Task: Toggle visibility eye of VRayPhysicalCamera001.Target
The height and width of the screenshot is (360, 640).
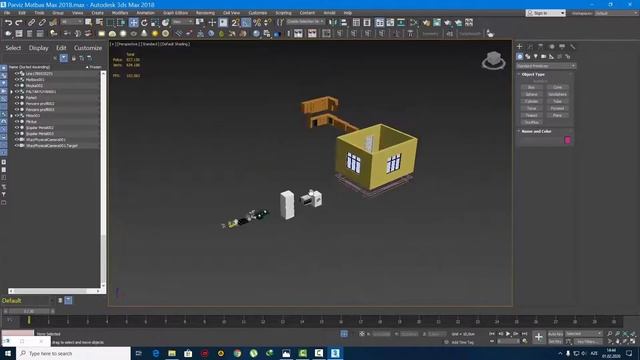Action: [x=17, y=145]
